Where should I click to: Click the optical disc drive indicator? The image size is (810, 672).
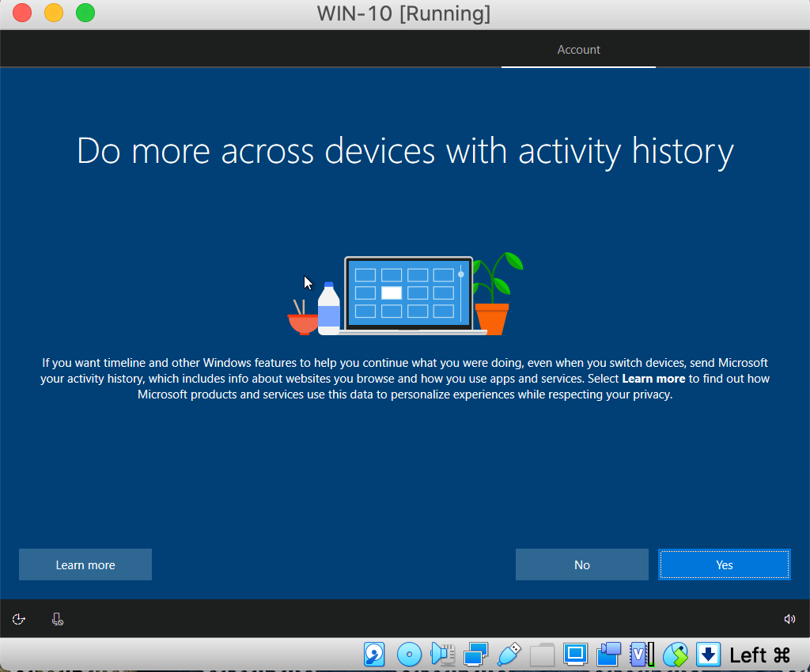[409, 655]
